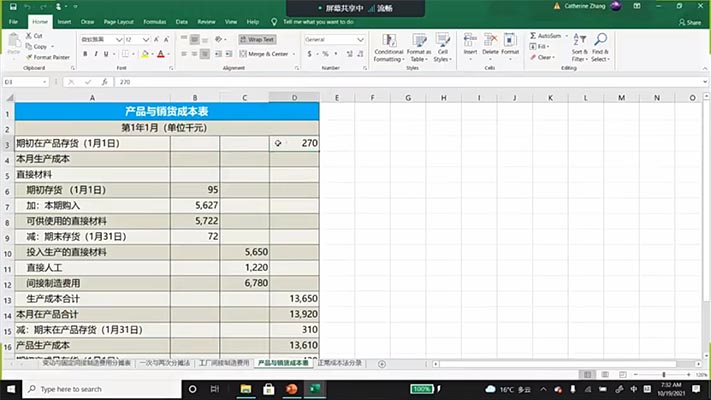
Task: Open Font dialog launcher
Action: pos(171,68)
